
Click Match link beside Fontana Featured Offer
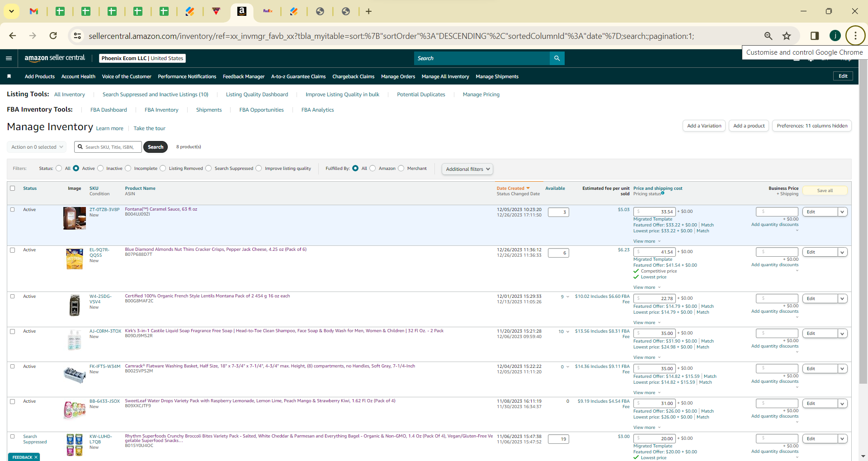coord(708,225)
